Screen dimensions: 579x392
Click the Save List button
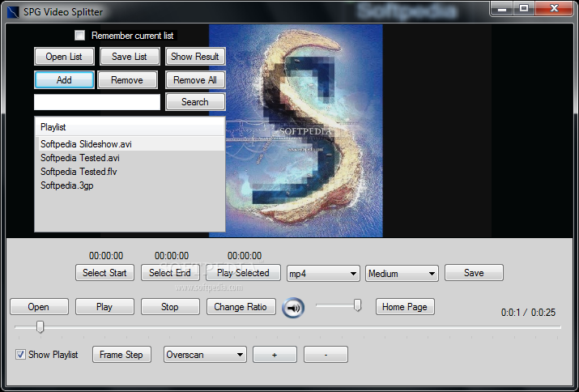coord(130,57)
